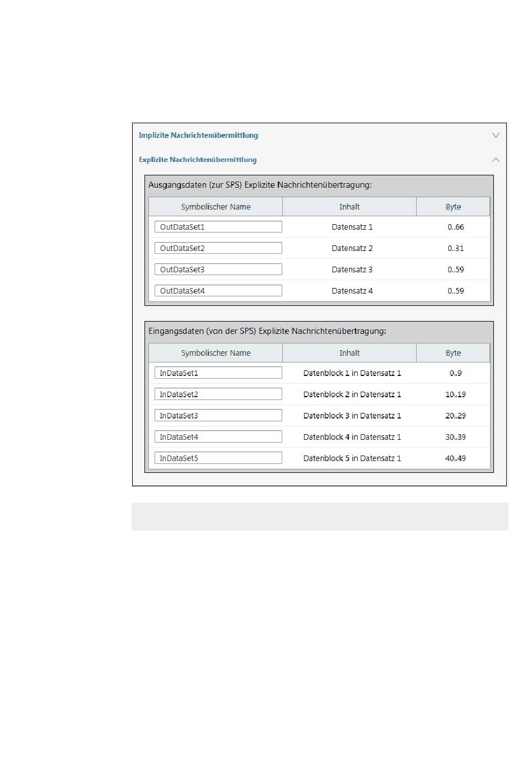
Task: Edit the OutDataSet2 symbolic name field
Action: 218,248
